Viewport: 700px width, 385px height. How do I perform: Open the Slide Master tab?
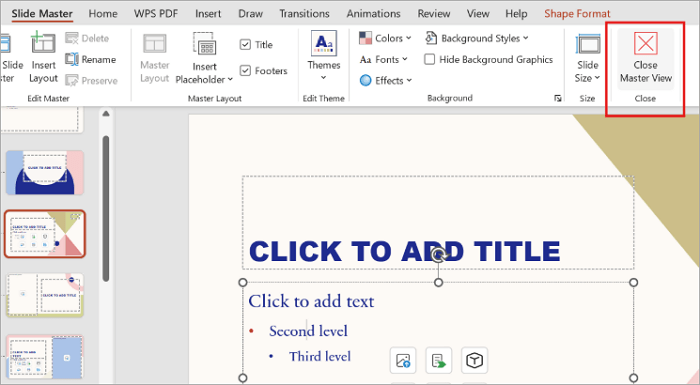click(x=42, y=14)
